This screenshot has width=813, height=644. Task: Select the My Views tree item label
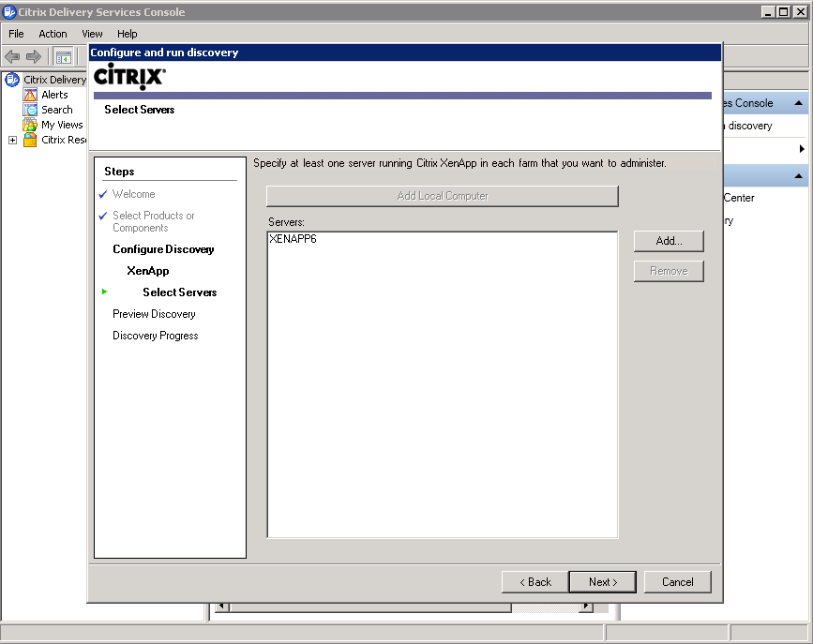(62, 125)
